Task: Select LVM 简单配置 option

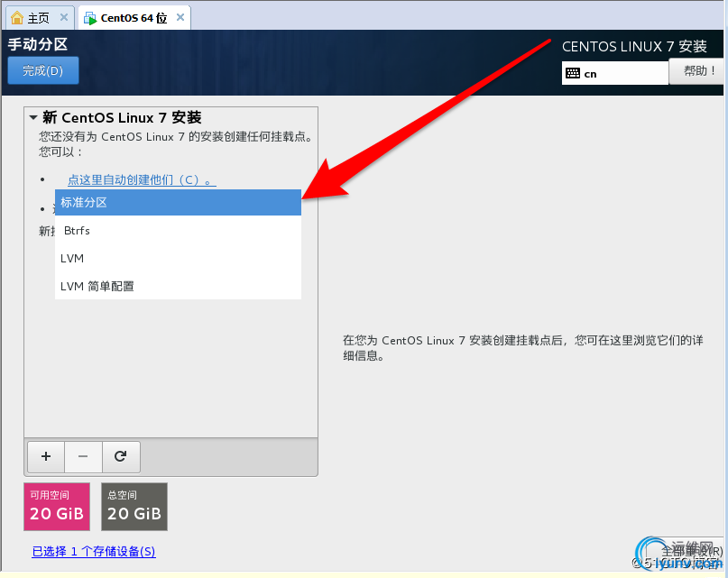Action: tap(179, 287)
